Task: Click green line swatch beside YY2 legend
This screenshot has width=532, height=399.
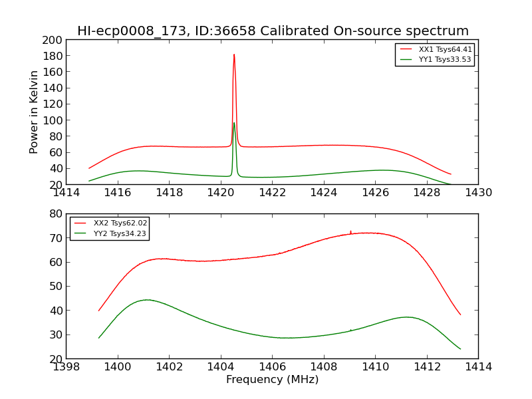Action: click(x=80, y=233)
